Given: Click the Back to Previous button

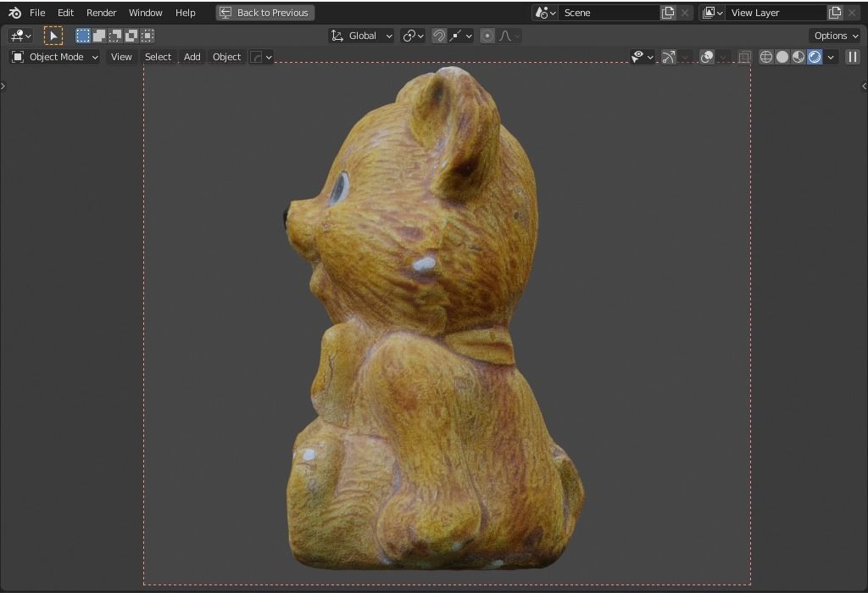Looking at the screenshot, I should click(265, 13).
